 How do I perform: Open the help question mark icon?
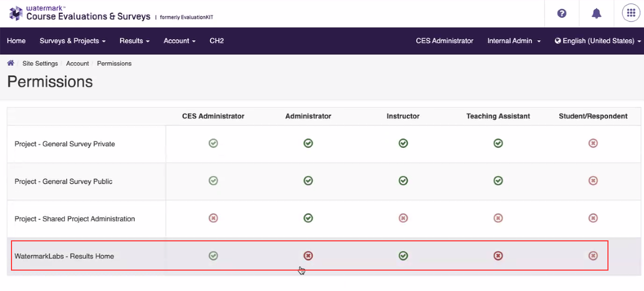pyautogui.click(x=562, y=14)
